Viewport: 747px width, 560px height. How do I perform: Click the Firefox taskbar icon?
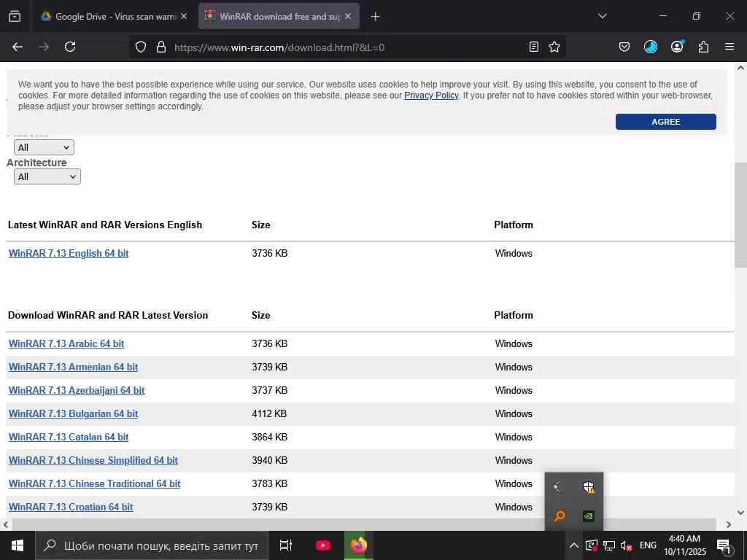tap(359, 545)
